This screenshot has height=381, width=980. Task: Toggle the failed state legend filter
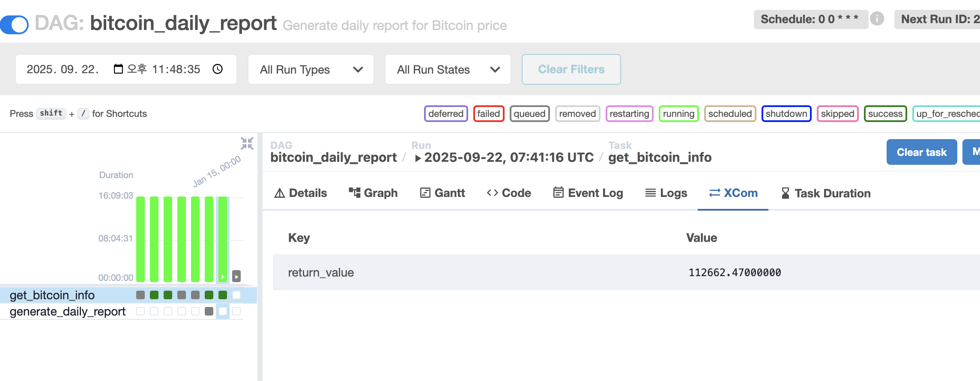(x=488, y=113)
